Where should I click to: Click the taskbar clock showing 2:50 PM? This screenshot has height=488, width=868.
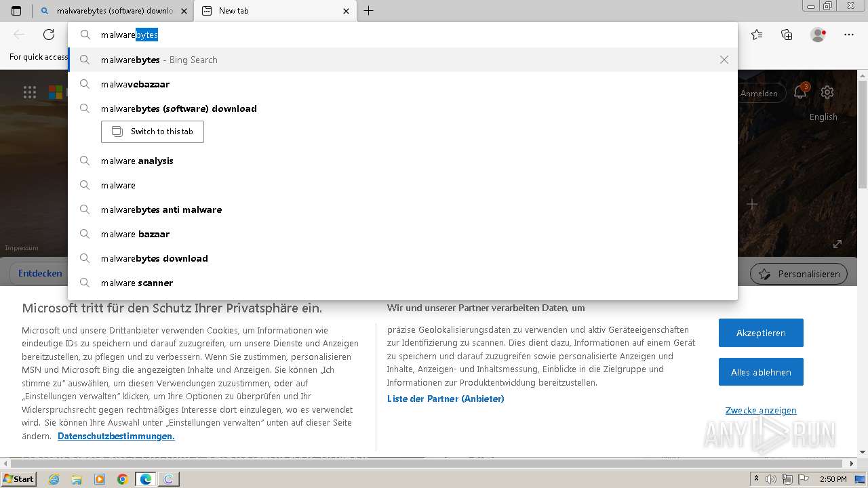pyautogui.click(x=833, y=479)
